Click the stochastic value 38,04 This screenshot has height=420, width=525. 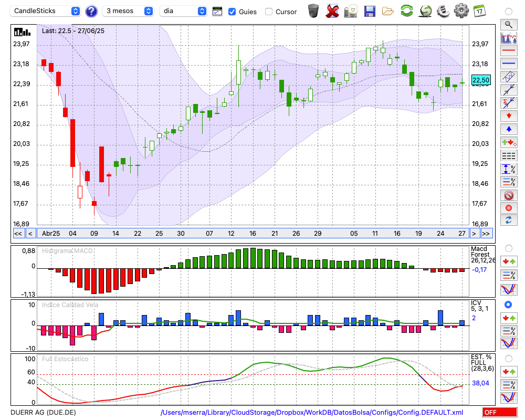pos(480,383)
